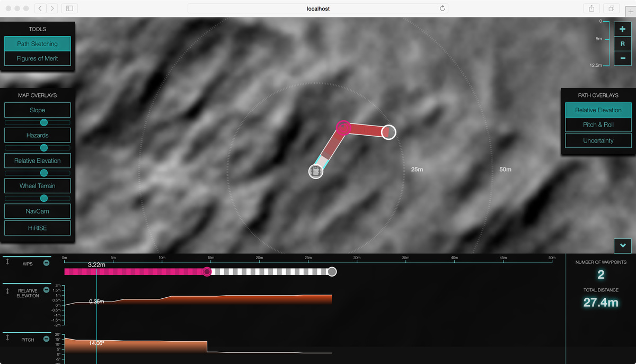Click gray end marker on timeline
Viewport: 636px width, 364px height.
[332, 272]
